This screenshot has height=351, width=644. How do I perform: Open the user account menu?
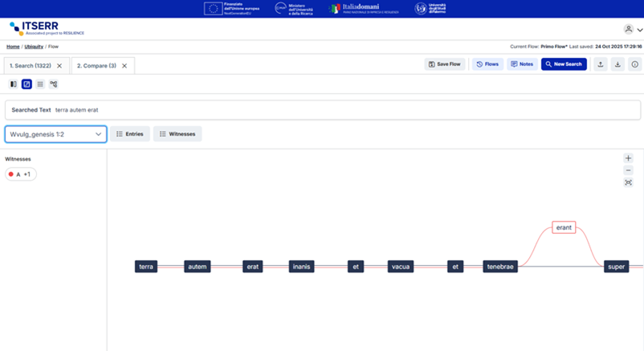click(x=633, y=30)
